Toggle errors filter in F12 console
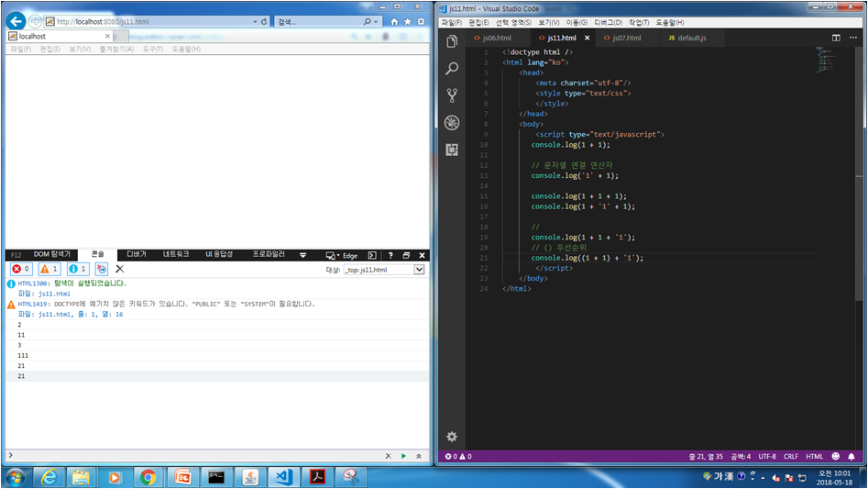Viewport: 868px width, 489px height. pos(21,269)
